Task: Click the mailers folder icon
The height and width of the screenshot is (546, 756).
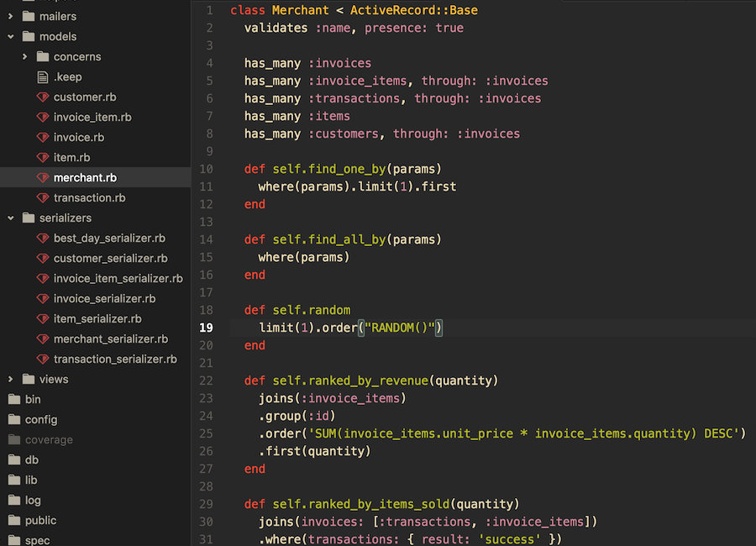Action: [x=29, y=17]
